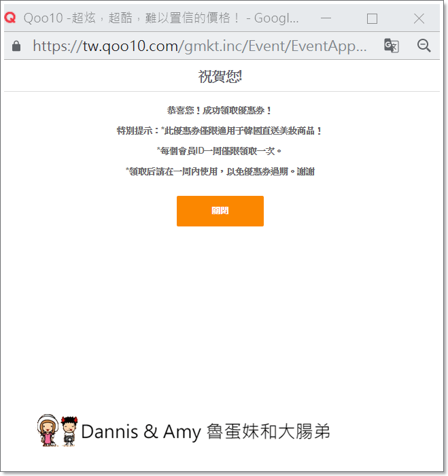The image size is (448, 476).
Task: Click the orange 關閉 button
Action: (220, 211)
